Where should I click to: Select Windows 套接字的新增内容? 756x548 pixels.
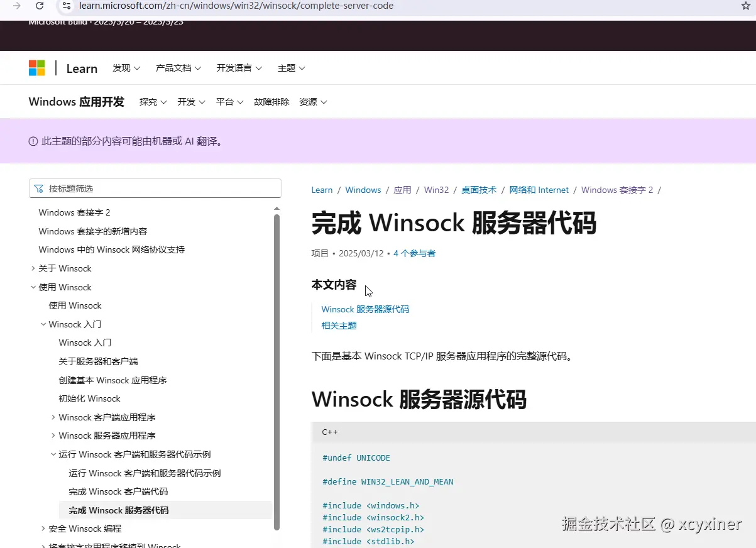[x=93, y=231]
